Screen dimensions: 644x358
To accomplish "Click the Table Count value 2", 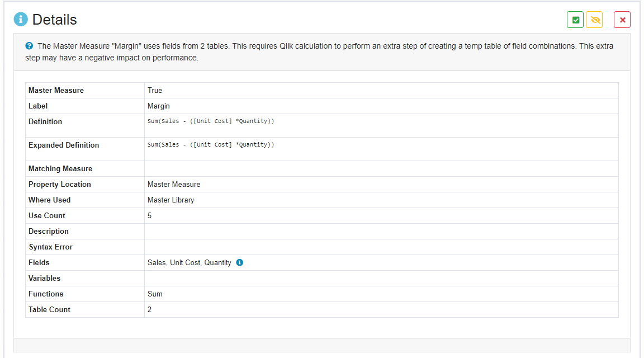I will tap(150, 309).
